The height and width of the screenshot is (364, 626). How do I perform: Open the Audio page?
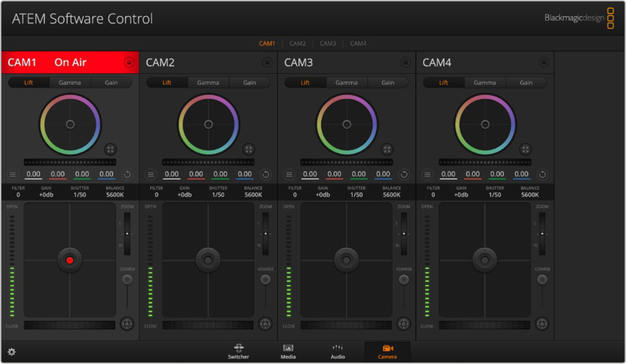click(x=338, y=351)
